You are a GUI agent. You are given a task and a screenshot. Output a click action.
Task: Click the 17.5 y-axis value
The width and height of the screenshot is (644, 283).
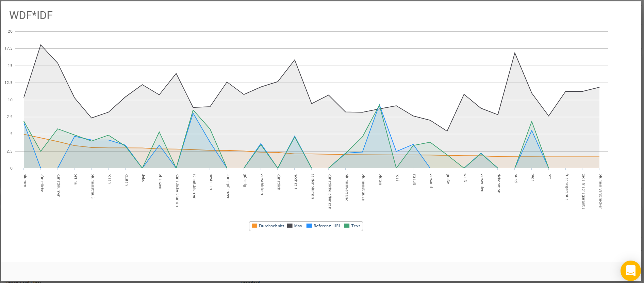pyautogui.click(x=9, y=49)
